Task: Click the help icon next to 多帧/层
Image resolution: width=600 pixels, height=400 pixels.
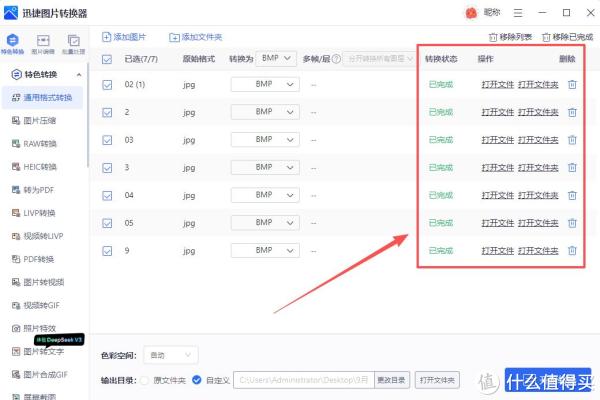Action: (x=338, y=59)
